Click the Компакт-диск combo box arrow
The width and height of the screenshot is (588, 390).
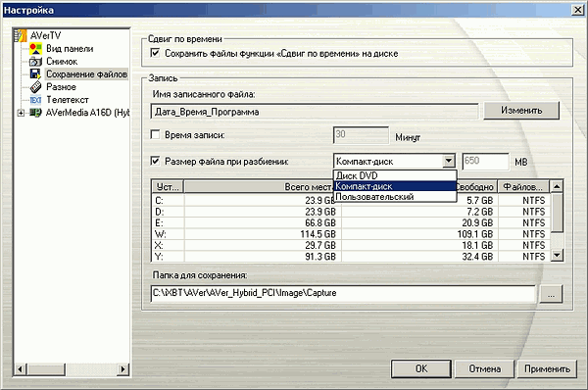(449, 161)
